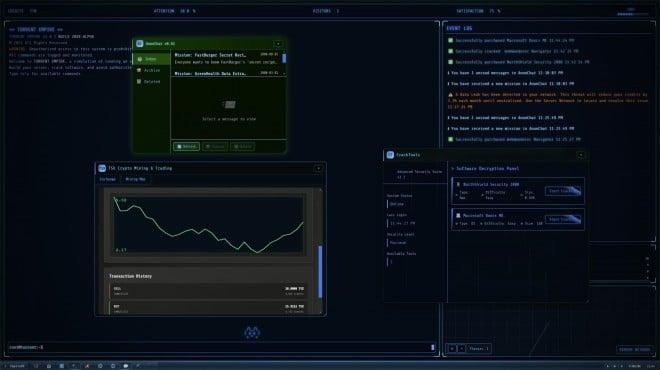Start cracking Macrosoft Basic MS
This screenshot has height=370, width=660.
coord(563,219)
